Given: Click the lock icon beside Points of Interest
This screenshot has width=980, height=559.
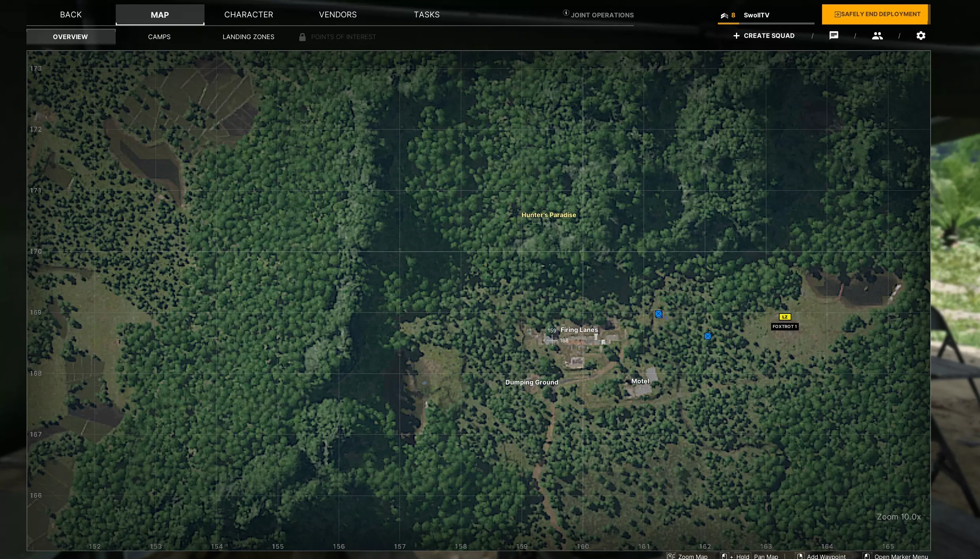Looking at the screenshot, I should click(302, 37).
